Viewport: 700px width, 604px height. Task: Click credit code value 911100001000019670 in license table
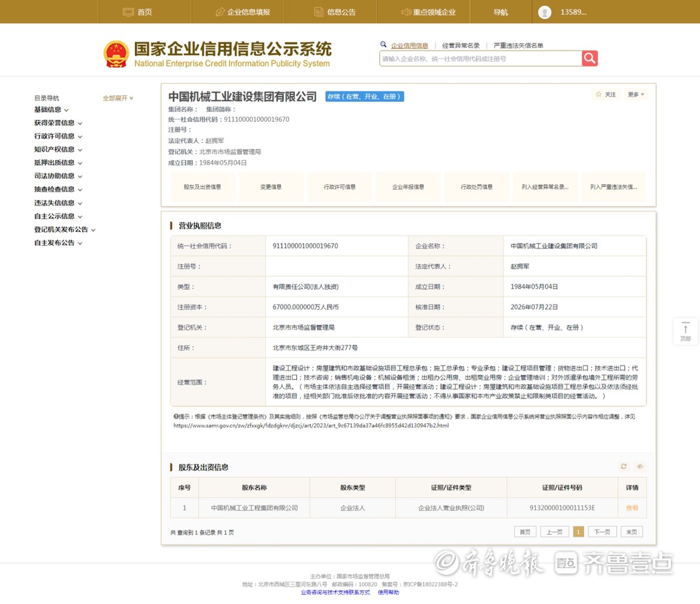(305, 246)
